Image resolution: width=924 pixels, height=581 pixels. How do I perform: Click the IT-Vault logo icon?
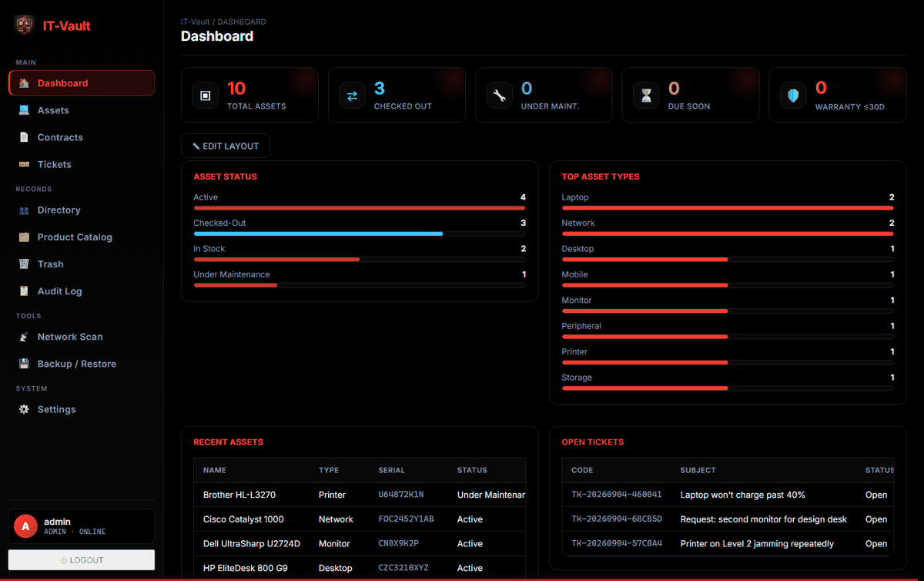click(25, 25)
